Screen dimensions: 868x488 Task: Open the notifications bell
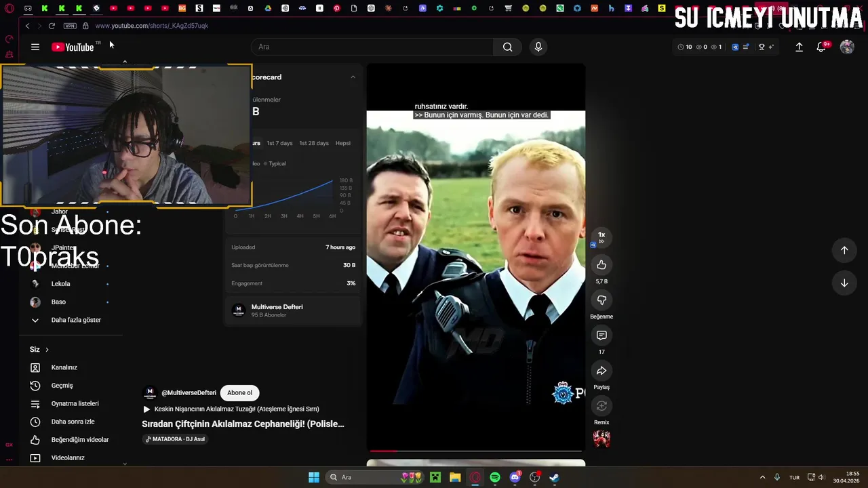(821, 47)
